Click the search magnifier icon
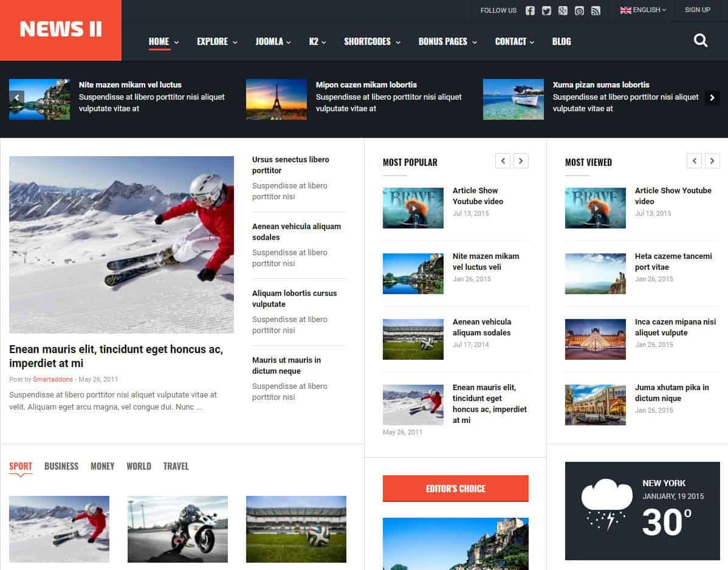 [x=701, y=41]
